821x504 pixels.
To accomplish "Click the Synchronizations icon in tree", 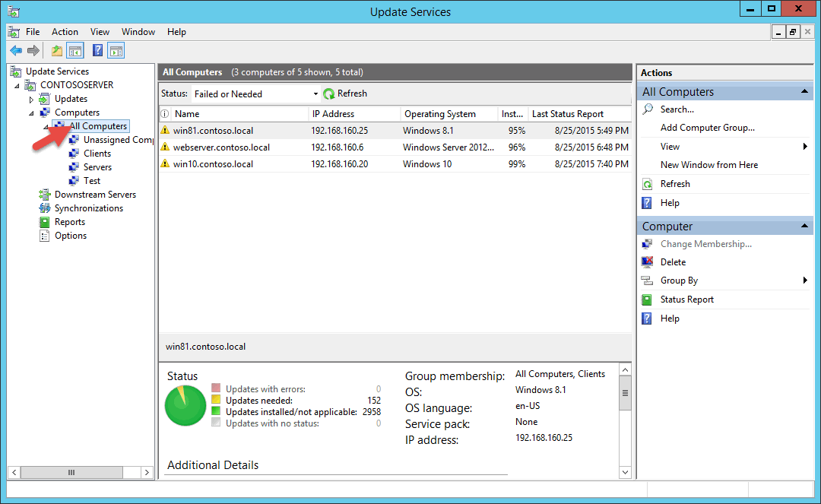I will point(45,208).
